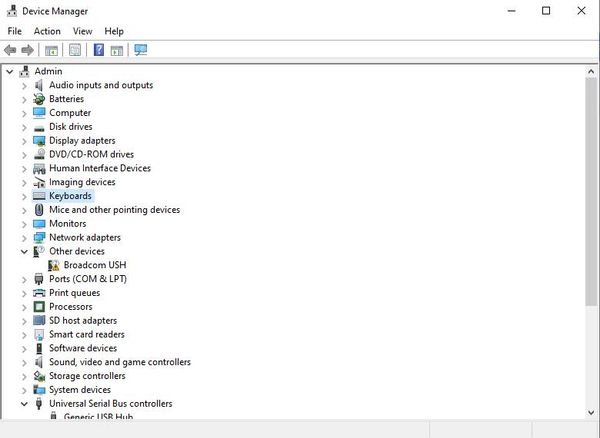Open Properties using the toolbar icon
The height and width of the screenshot is (438, 600).
pyautogui.click(x=74, y=50)
